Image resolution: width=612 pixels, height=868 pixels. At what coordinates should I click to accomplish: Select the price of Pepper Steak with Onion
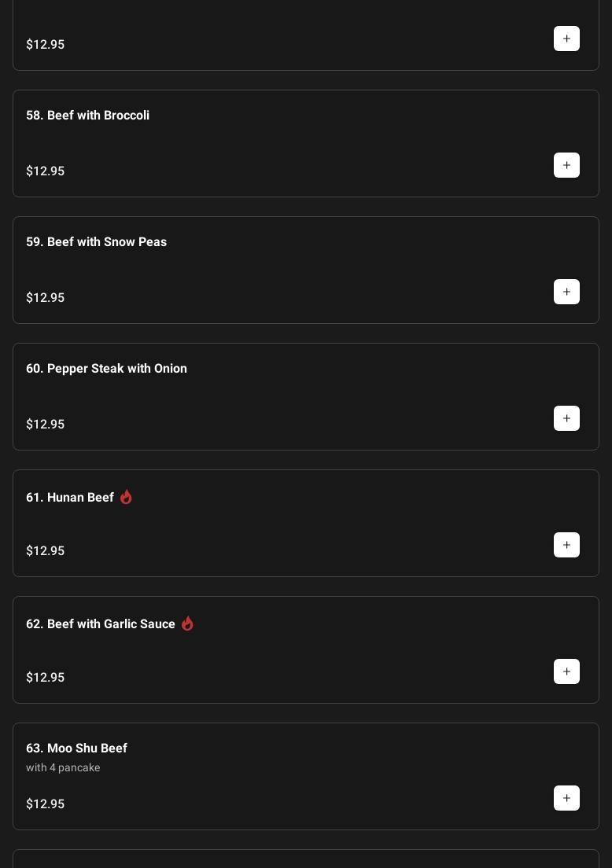[x=46, y=425]
